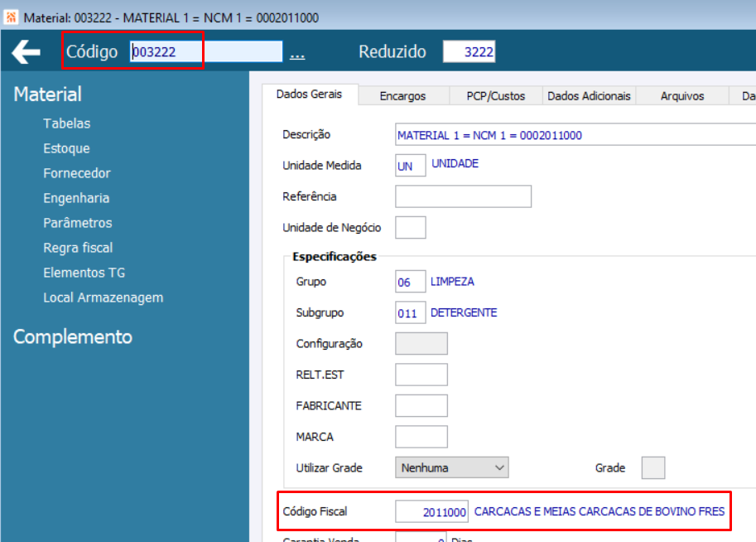Focus the Código input field

[206, 51]
